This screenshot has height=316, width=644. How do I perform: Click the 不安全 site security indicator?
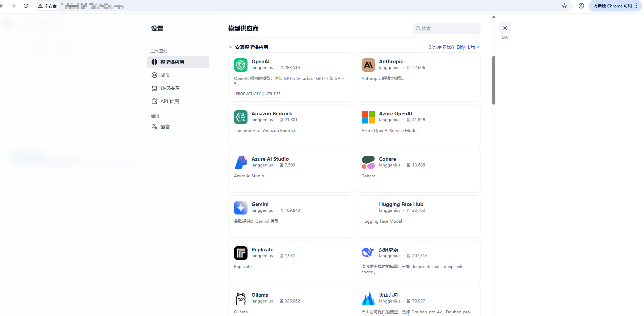[47, 6]
